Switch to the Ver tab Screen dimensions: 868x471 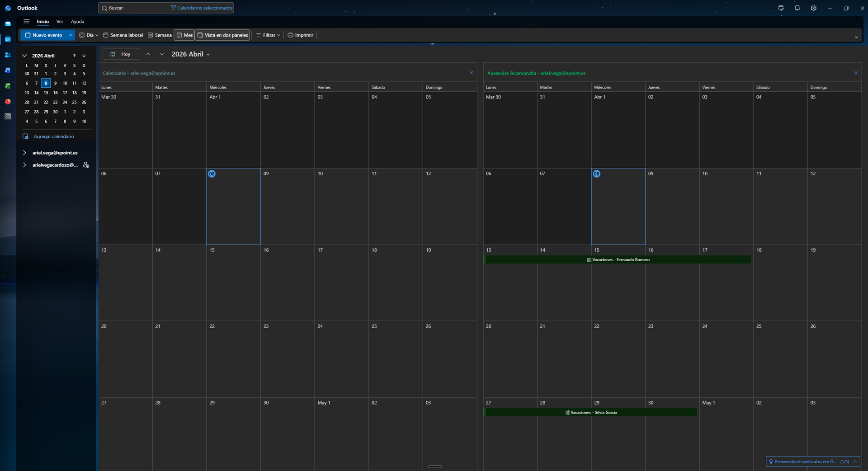click(60, 22)
